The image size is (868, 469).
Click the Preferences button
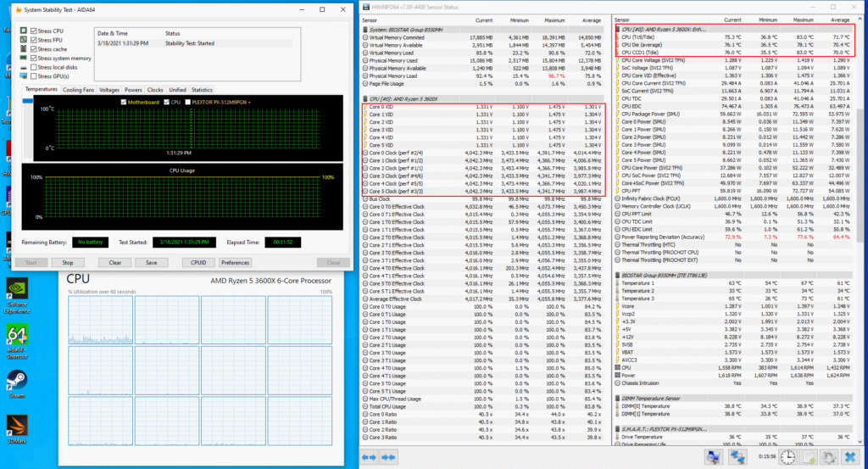236,262
